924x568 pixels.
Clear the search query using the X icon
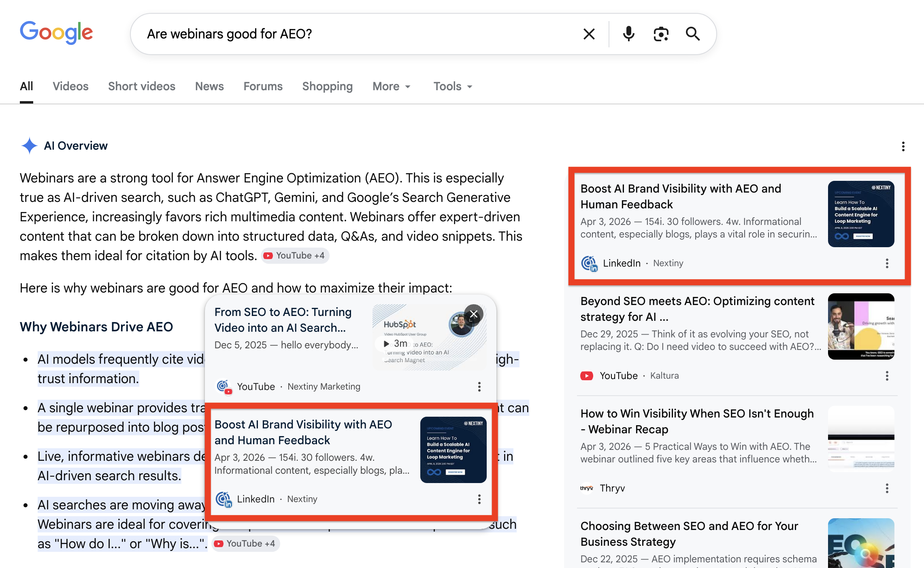click(589, 34)
